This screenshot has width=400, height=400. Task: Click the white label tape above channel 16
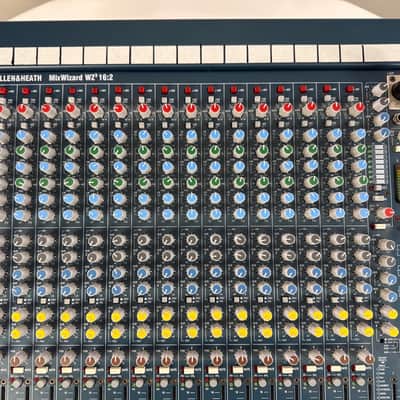352,53
